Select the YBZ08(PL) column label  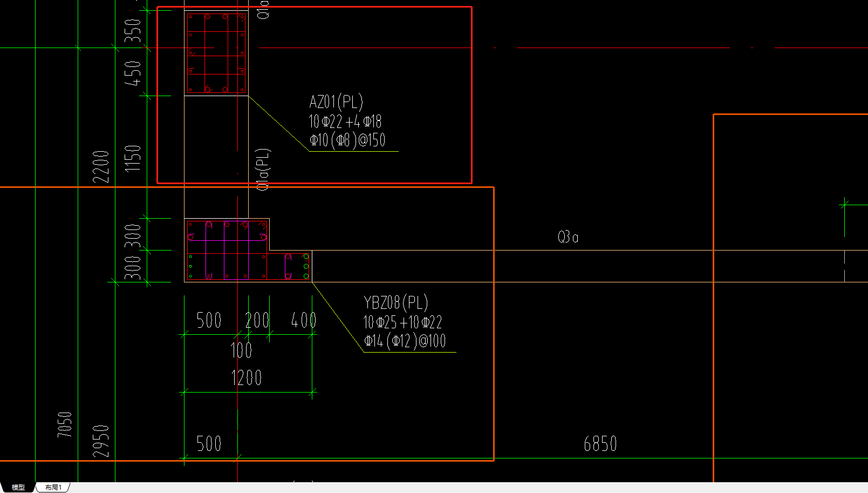click(x=396, y=302)
